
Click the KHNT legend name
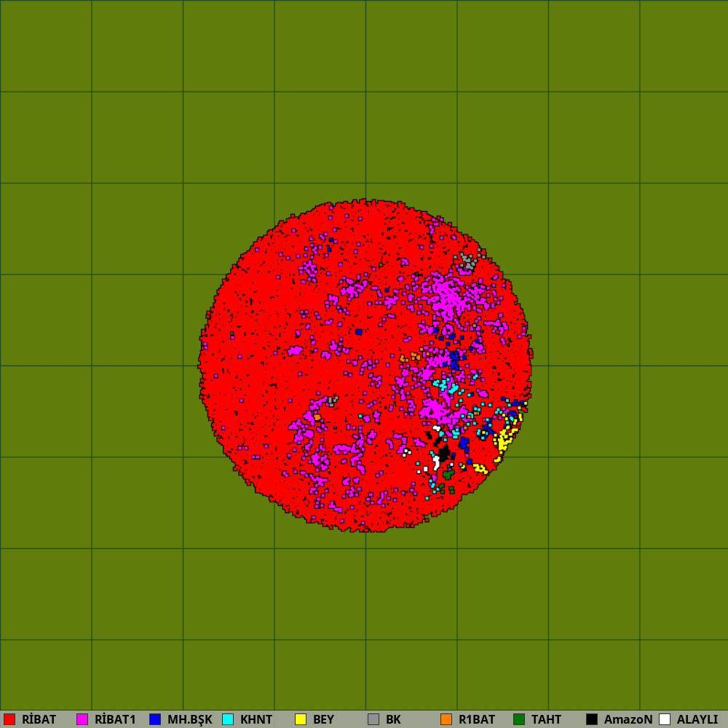tap(256, 719)
